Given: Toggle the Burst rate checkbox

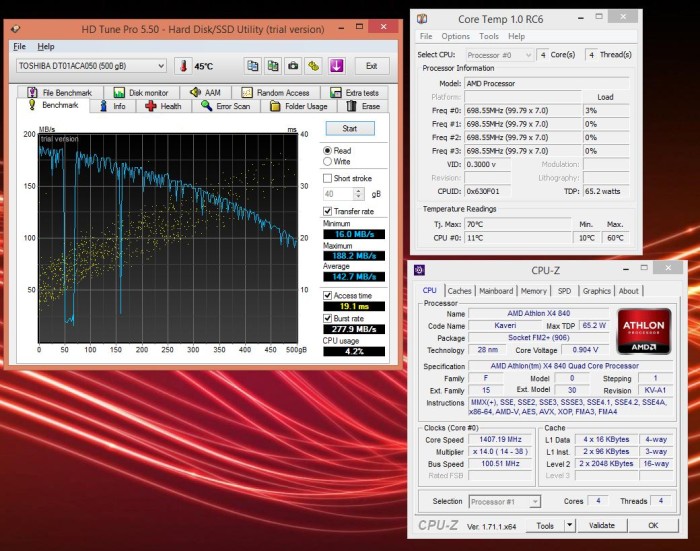Looking at the screenshot, I should pos(327,318).
